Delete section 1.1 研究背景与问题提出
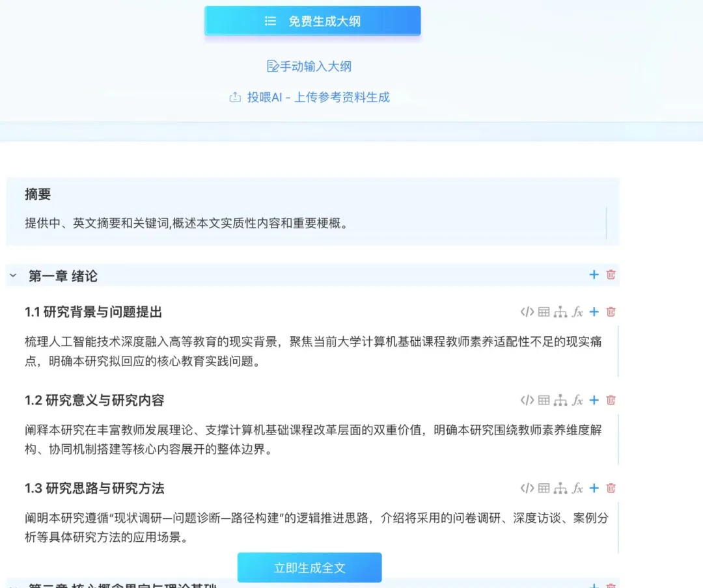This screenshot has width=703, height=588. 611,312
